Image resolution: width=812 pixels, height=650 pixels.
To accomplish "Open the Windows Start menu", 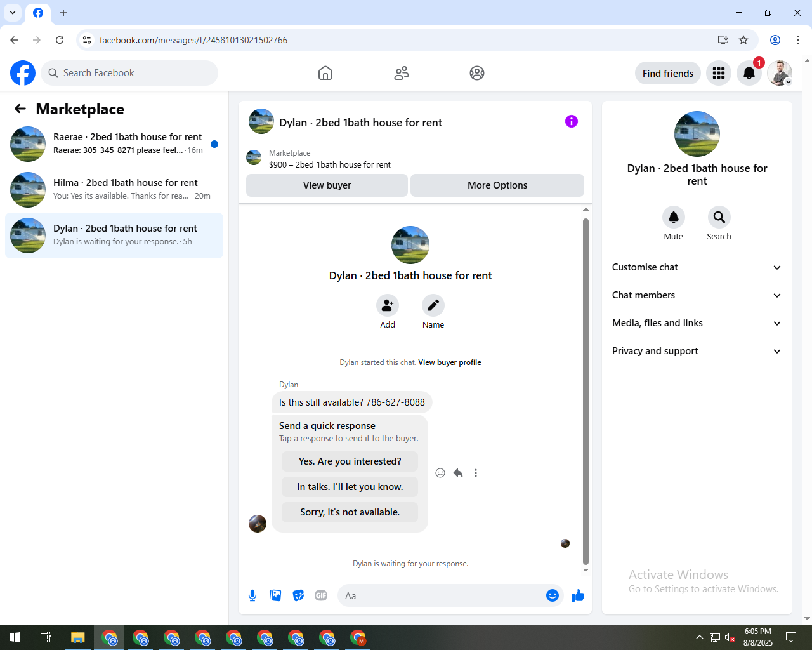I will (x=15, y=637).
